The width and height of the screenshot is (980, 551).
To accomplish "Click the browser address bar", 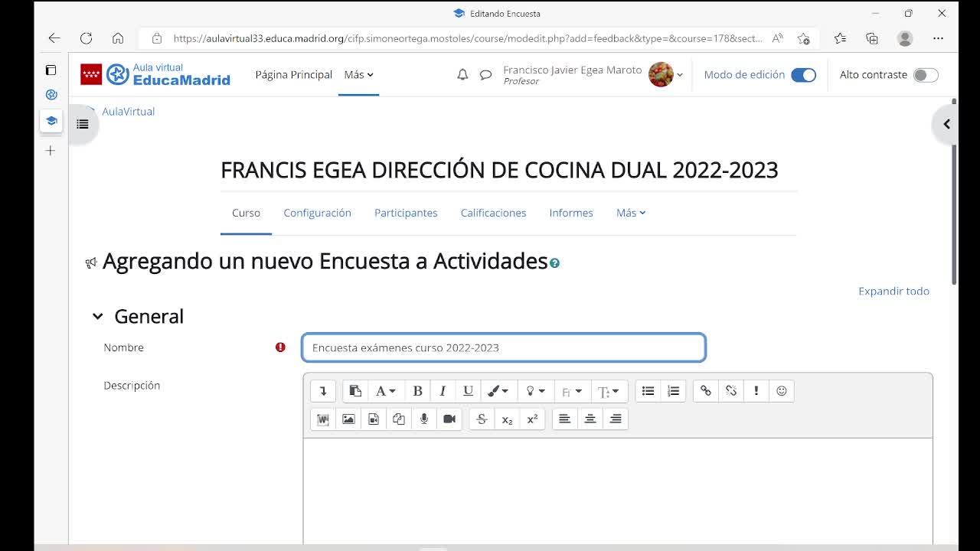I will [x=467, y=38].
